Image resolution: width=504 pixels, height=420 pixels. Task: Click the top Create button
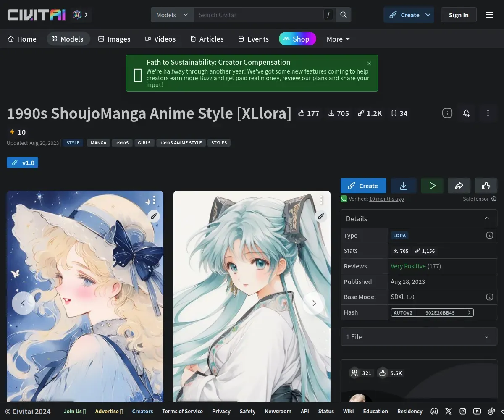[404, 15]
